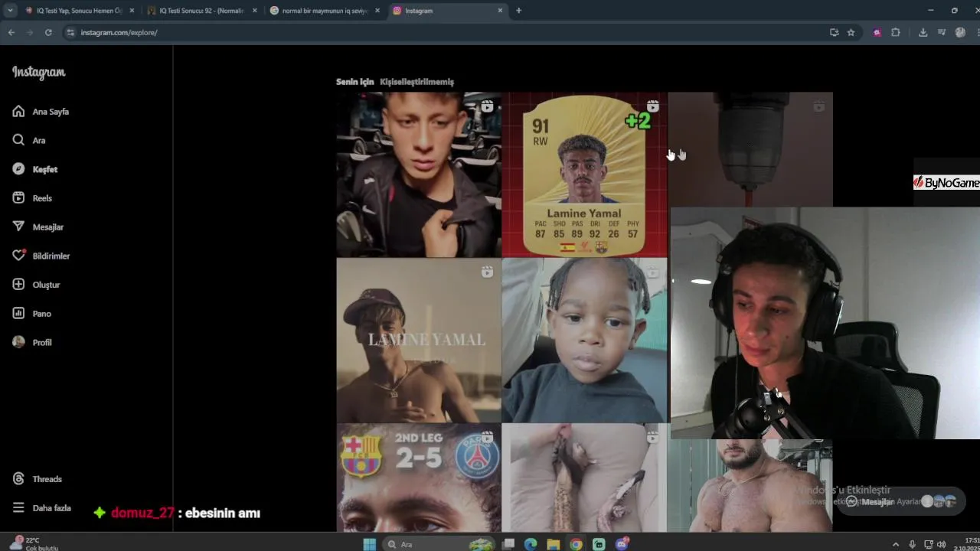Viewport: 980px width, 551px height.
Task: Open the drill chuck reel thumbnail
Action: click(750, 149)
